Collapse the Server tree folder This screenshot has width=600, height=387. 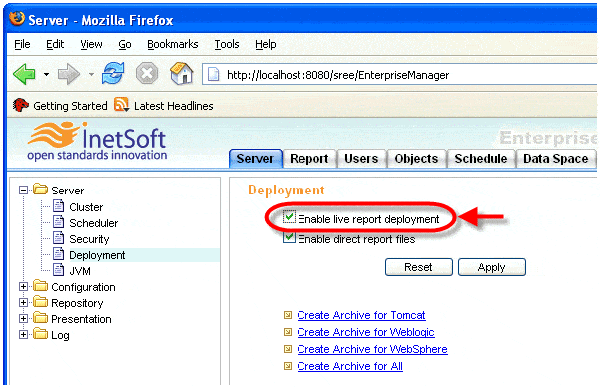(23, 190)
